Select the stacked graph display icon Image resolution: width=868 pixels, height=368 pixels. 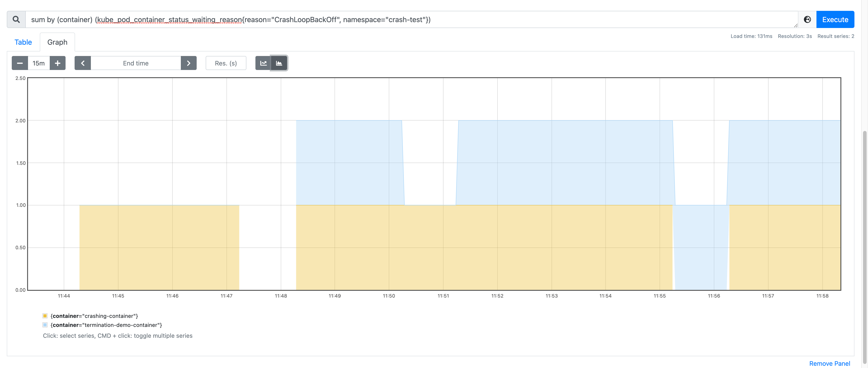tap(279, 63)
